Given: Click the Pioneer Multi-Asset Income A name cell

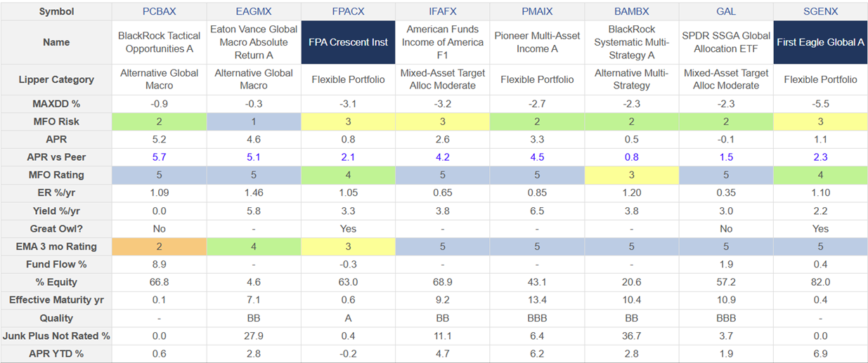Looking at the screenshot, I should coord(537,42).
